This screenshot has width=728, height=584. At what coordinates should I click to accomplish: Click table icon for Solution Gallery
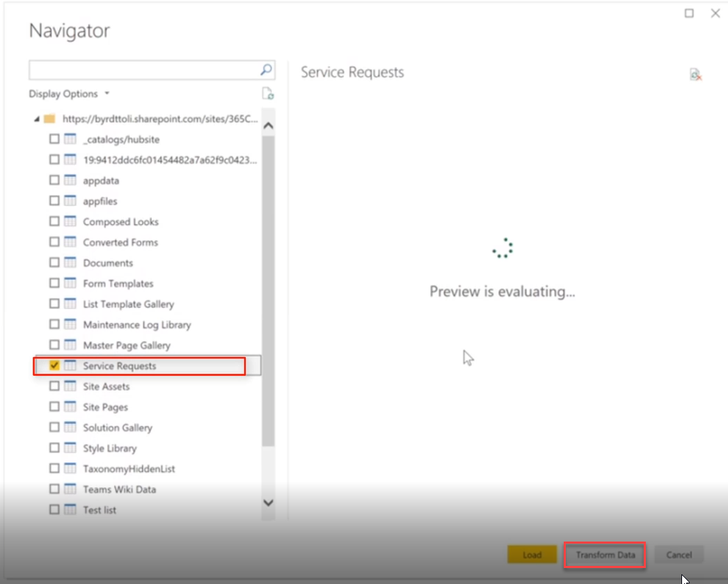click(x=70, y=427)
